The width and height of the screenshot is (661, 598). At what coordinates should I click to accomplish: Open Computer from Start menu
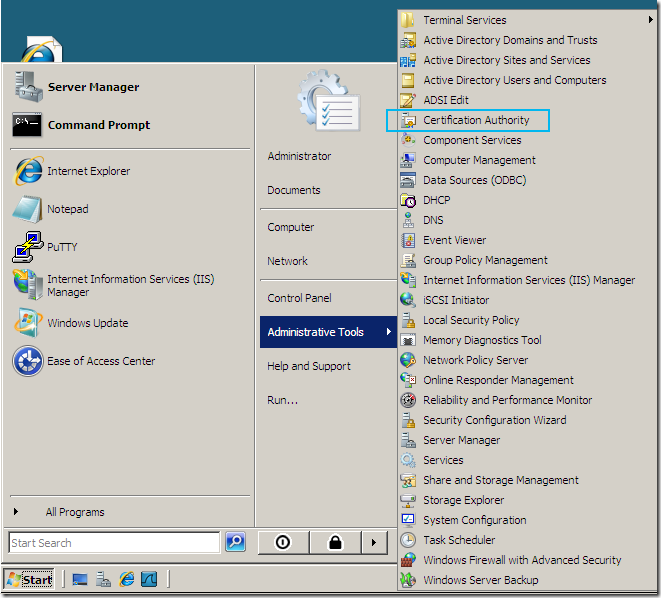click(x=290, y=227)
